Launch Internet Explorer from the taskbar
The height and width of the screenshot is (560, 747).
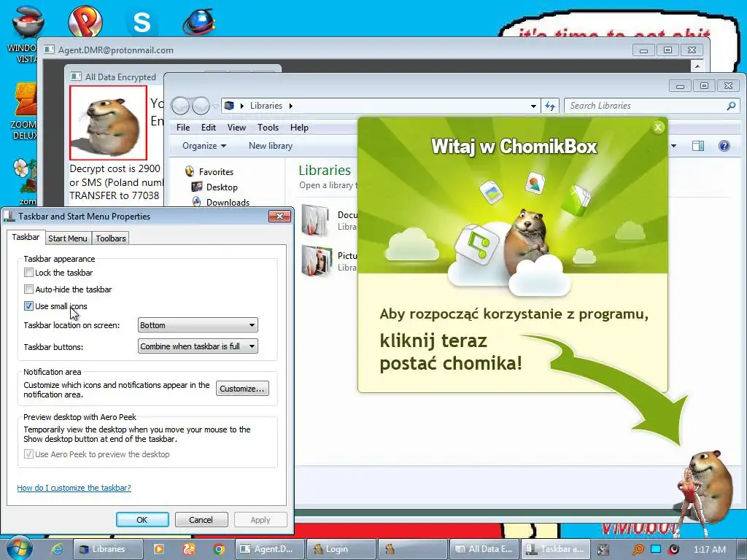click(57, 549)
